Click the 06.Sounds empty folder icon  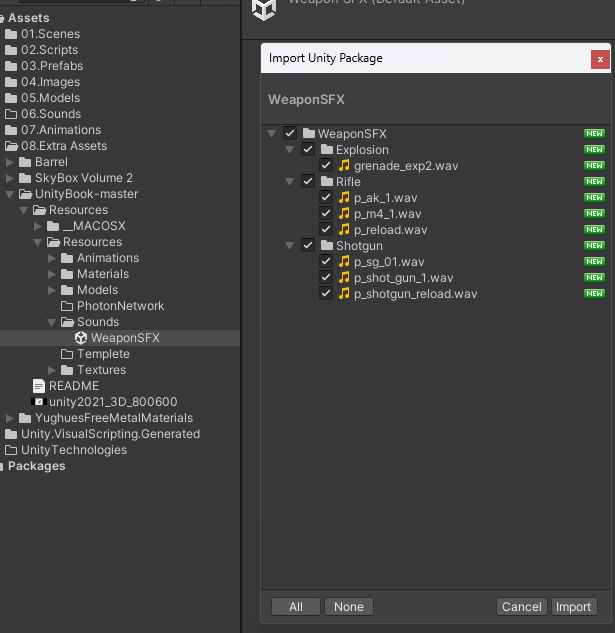tap(11, 114)
